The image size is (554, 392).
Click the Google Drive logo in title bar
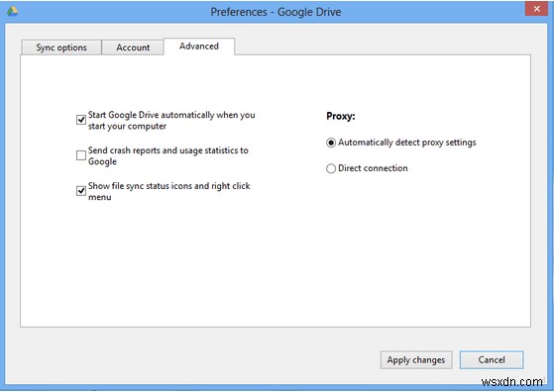13,11
